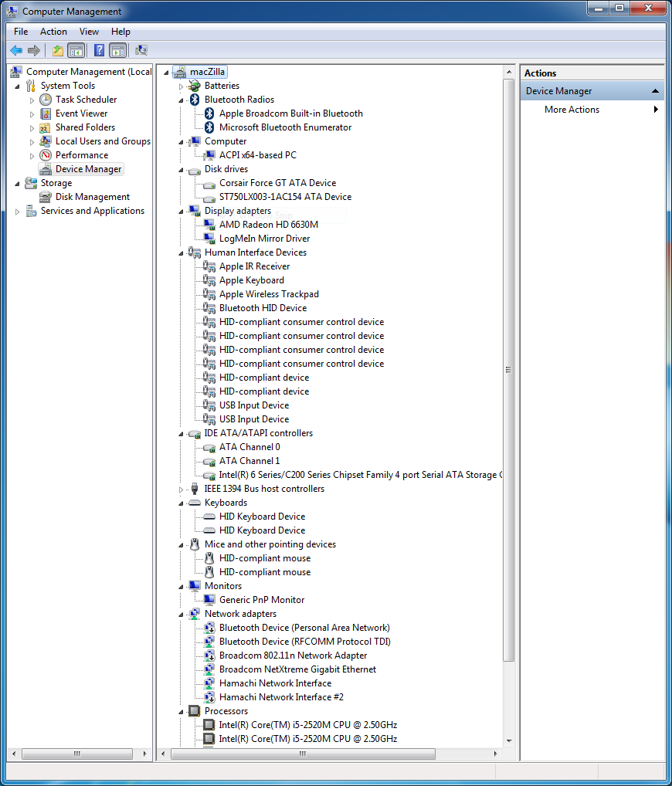Image resolution: width=672 pixels, height=786 pixels.
Task: Collapse the Bluetooth Radios node
Action: (x=181, y=100)
